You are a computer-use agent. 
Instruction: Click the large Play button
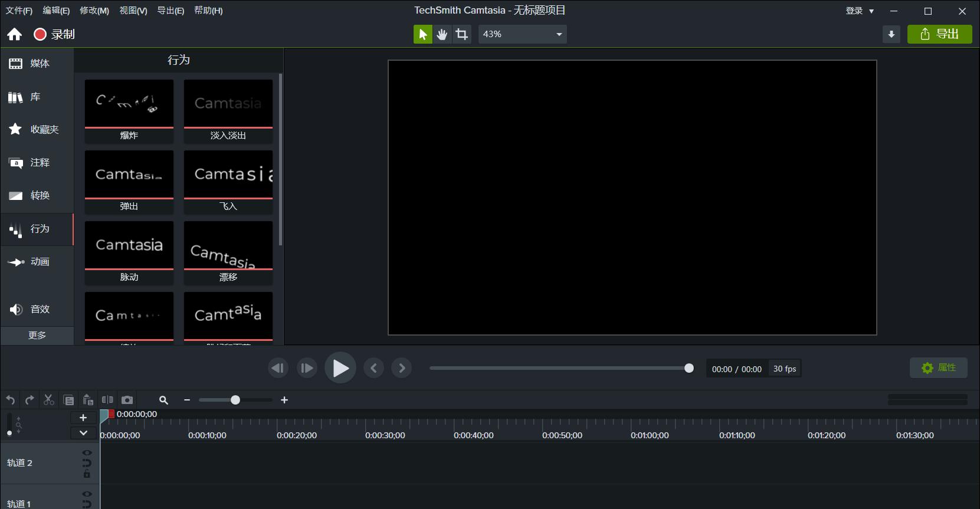coord(340,368)
